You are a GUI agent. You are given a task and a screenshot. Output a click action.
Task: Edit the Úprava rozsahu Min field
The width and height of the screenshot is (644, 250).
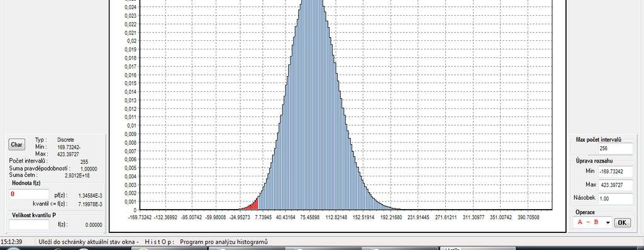tap(615, 171)
